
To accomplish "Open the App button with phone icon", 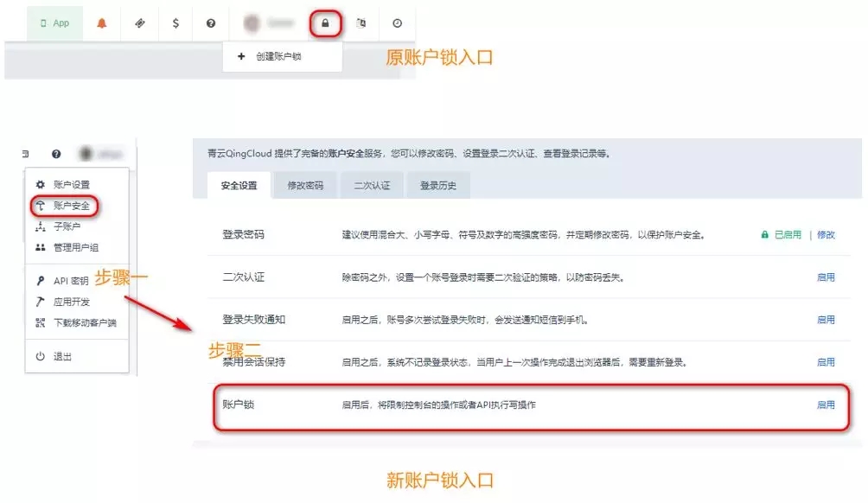I will point(54,23).
